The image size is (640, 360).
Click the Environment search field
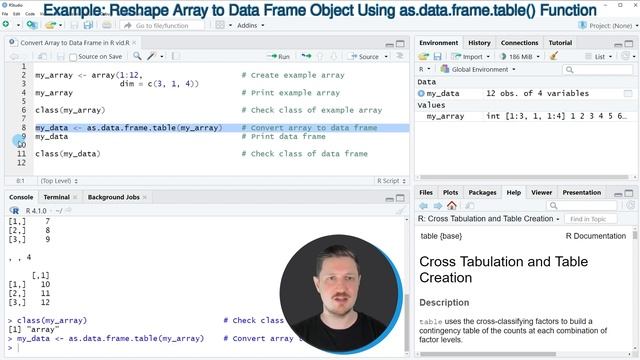(598, 70)
